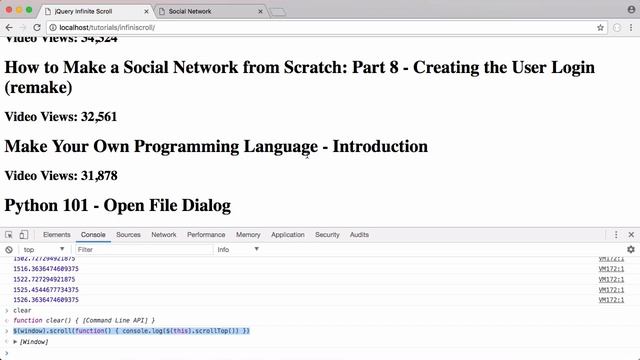Open DevTools customize three-dot menu
This screenshot has height=360, width=640.
[x=616, y=235]
